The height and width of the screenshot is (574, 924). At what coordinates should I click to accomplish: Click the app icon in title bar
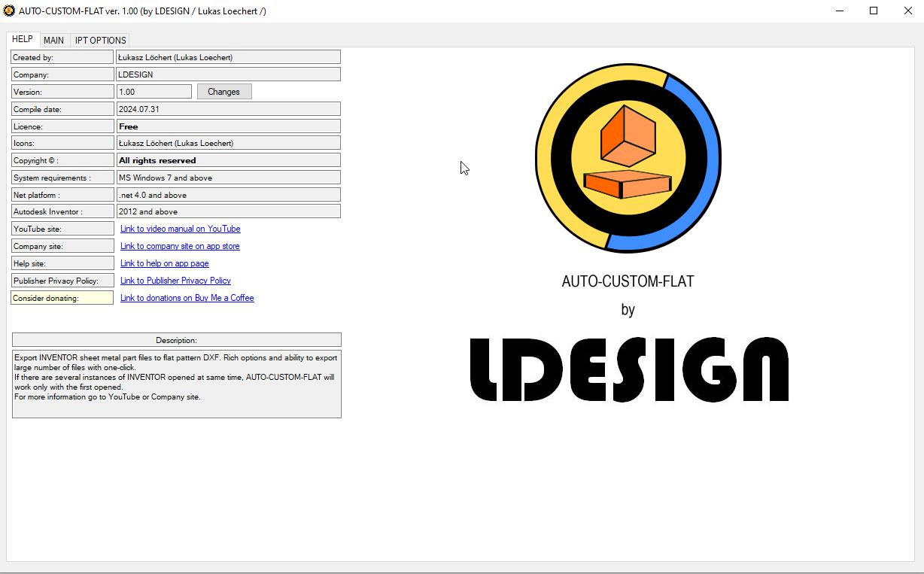[x=9, y=11]
